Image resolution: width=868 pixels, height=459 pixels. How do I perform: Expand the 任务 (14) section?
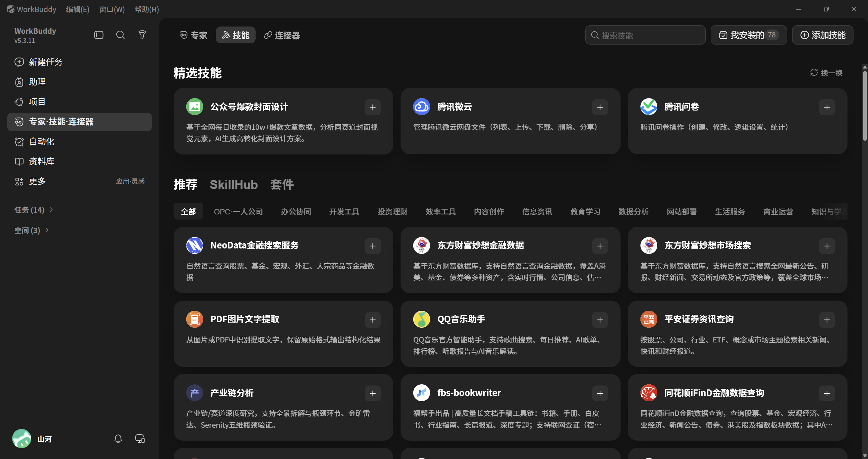34,210
